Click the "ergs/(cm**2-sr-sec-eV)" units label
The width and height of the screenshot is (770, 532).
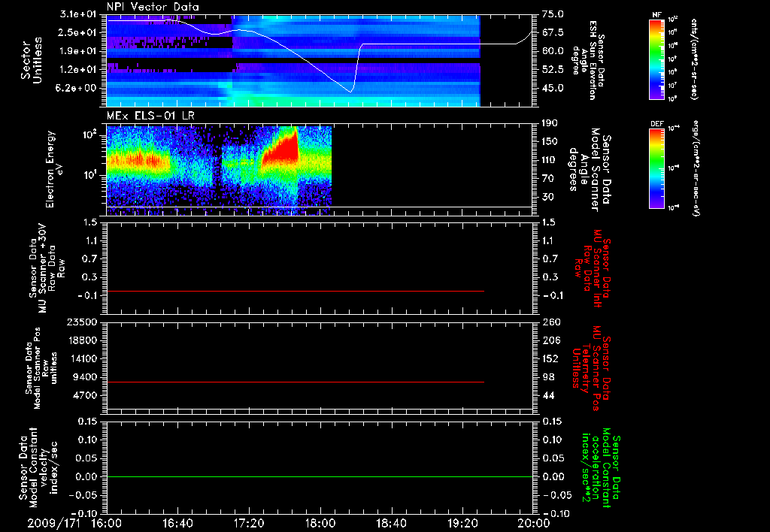pyautogui.click(x=696, y=168)
